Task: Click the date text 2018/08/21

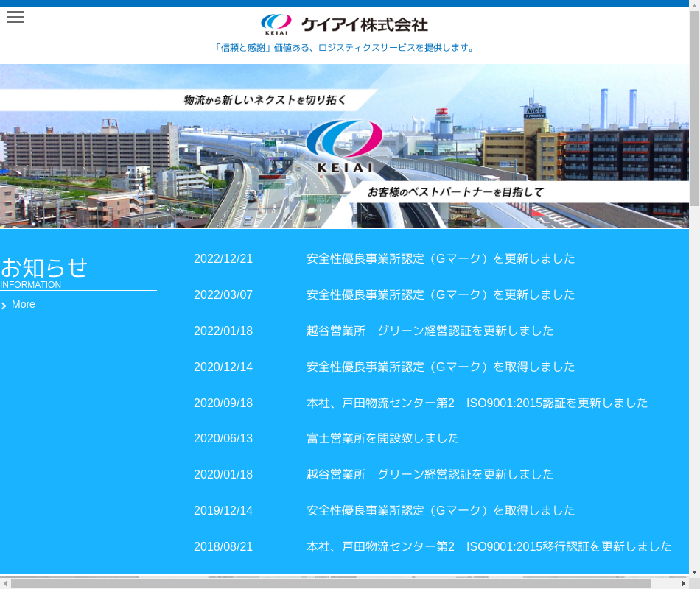Action: point(223,547)
